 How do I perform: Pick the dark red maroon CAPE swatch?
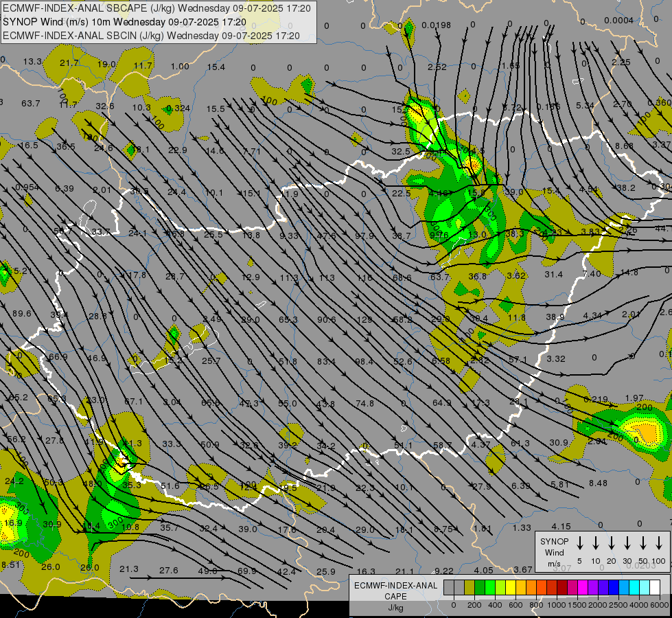pyautogui.click(x=562, y=588)
